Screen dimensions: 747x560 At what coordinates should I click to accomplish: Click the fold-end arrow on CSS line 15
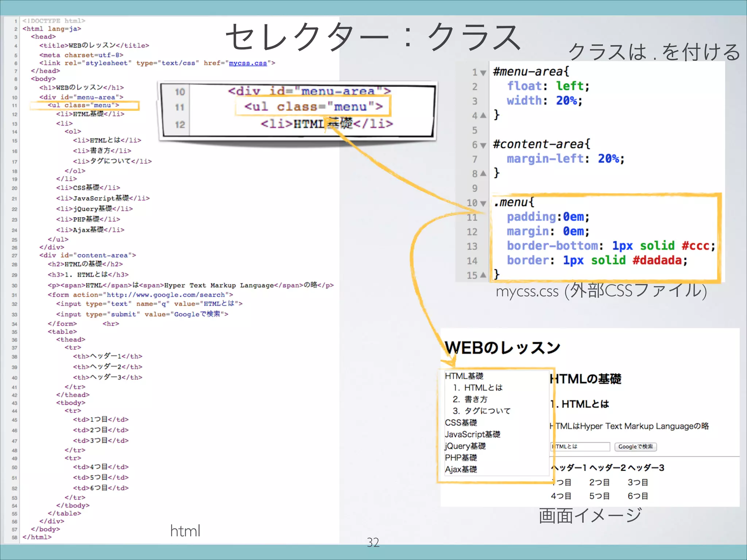click(x=483, y=275)
